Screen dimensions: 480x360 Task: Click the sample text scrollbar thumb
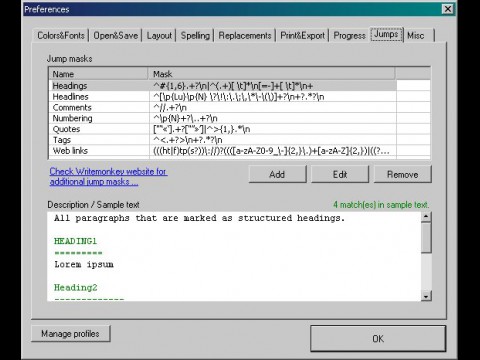point(426,238)
